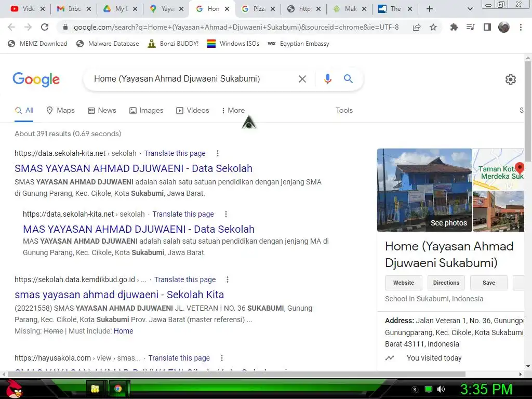Open the Angry Birds start button
This screenshot has width=532, height=399.
coord(14,389)
